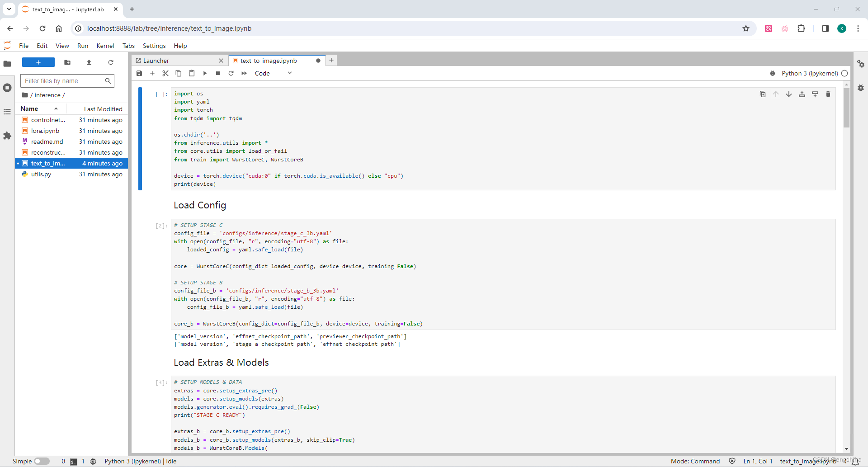Open the Tabs menu
Screen dimensions: 868x467
pos(128,46)
